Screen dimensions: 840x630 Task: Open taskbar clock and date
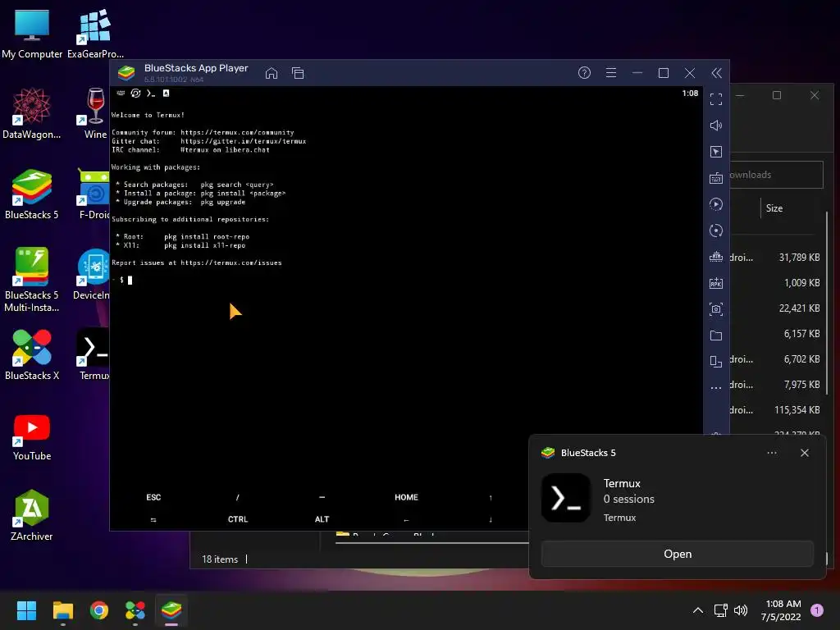(x=781, y=610)
